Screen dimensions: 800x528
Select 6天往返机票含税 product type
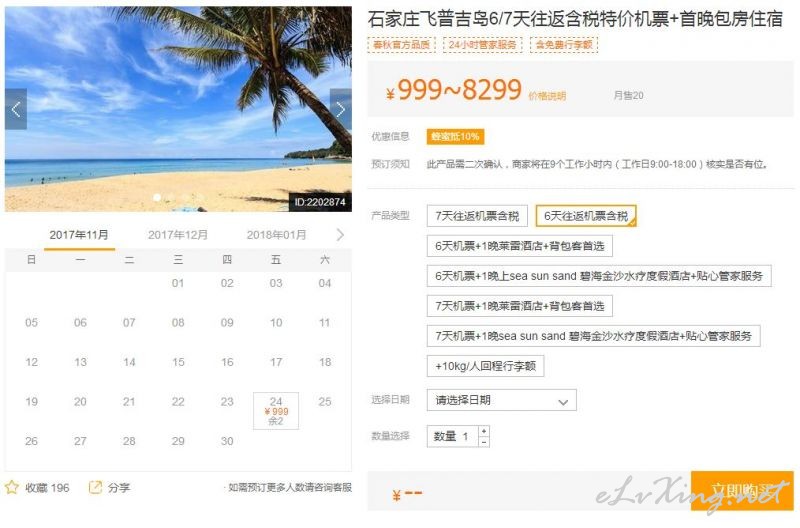[x=586, y=216]
